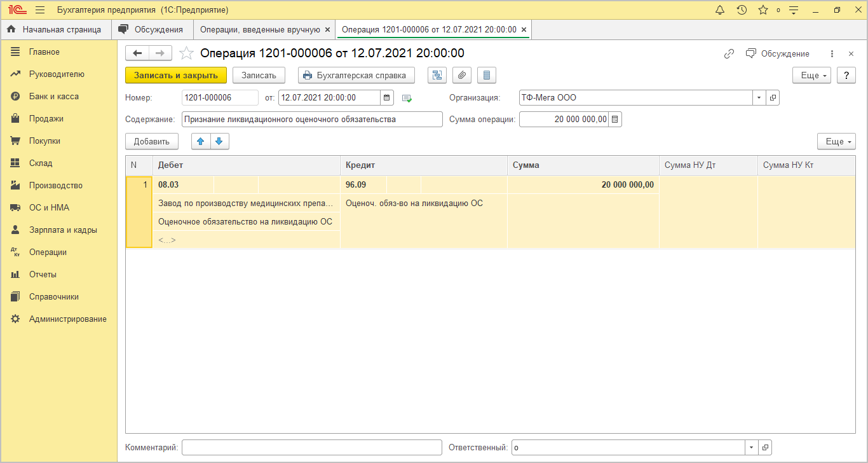Open the service settings menu in title bar
The image size is (868, 463).
pyautogui.click(x=793, y=10)
